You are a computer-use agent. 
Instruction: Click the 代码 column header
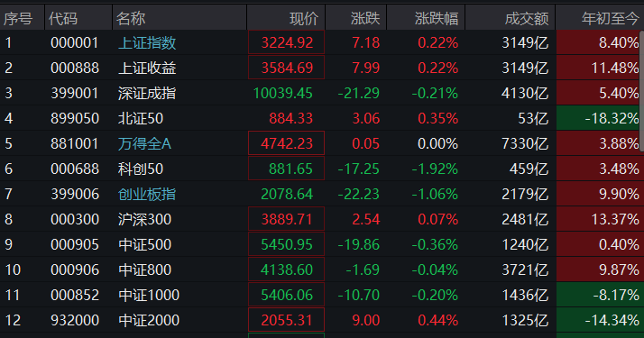click(x=63, y=18)
